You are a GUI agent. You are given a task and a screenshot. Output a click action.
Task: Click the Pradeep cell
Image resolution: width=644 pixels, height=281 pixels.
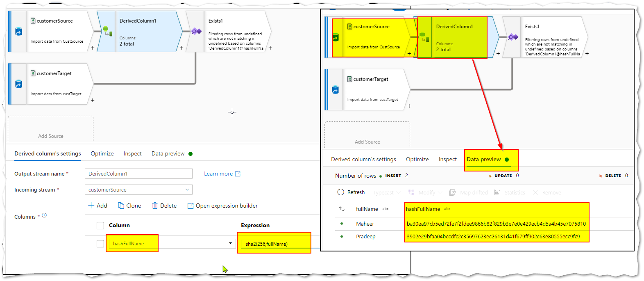coord(366,237)
